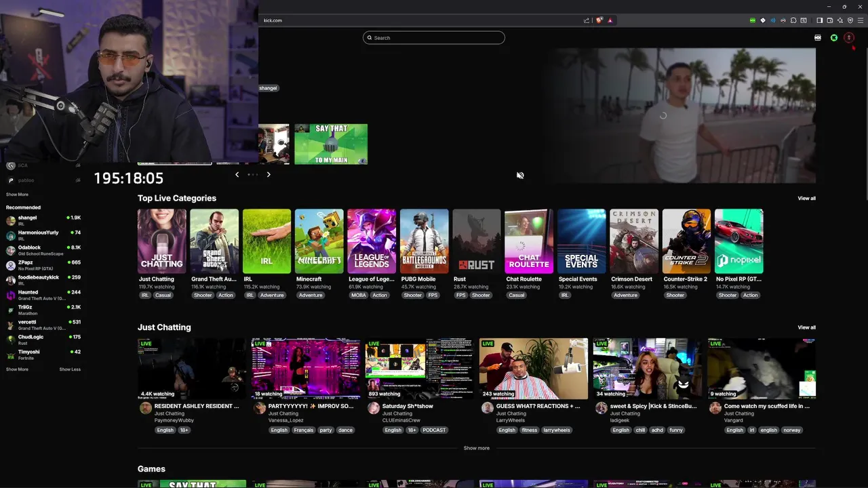
Task: Select the Casual tag under Just Chatting category
Action: coord(163,296)
